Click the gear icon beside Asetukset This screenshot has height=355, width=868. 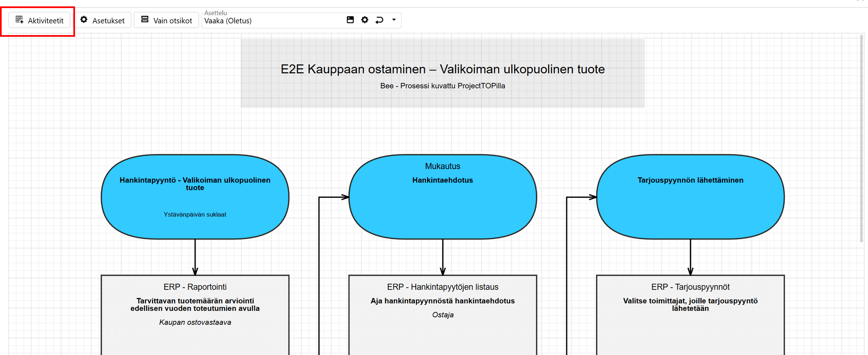coord(84,20)
